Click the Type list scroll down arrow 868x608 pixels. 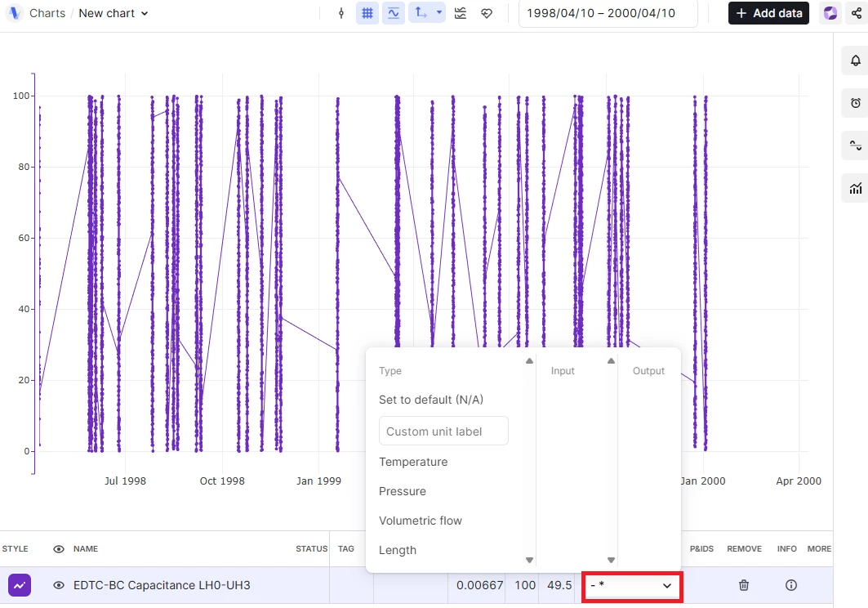529,560
